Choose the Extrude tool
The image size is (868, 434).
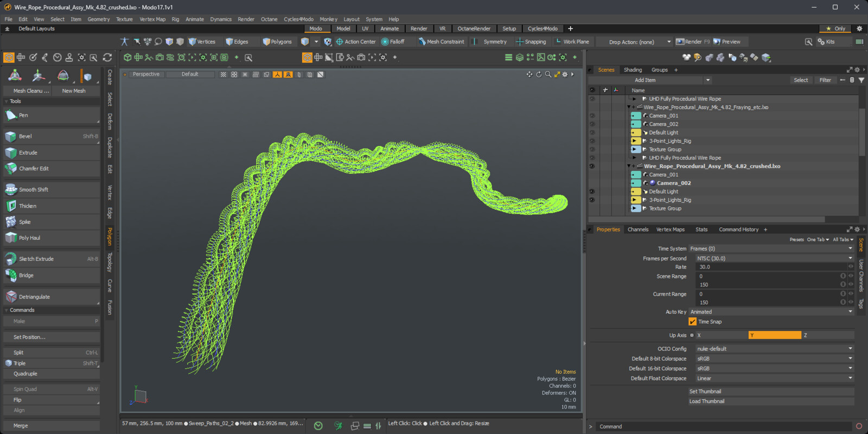pos(52,152)
